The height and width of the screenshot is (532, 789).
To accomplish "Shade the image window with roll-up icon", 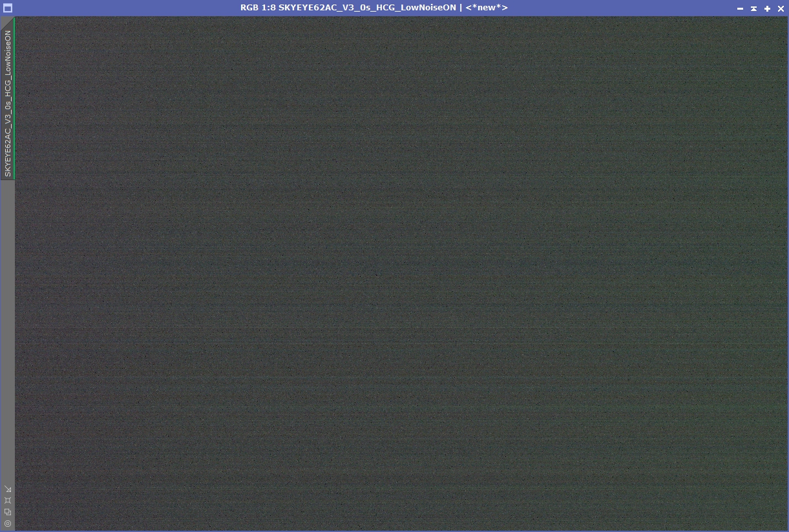I will pyautogui.click(x=753, y=8).
